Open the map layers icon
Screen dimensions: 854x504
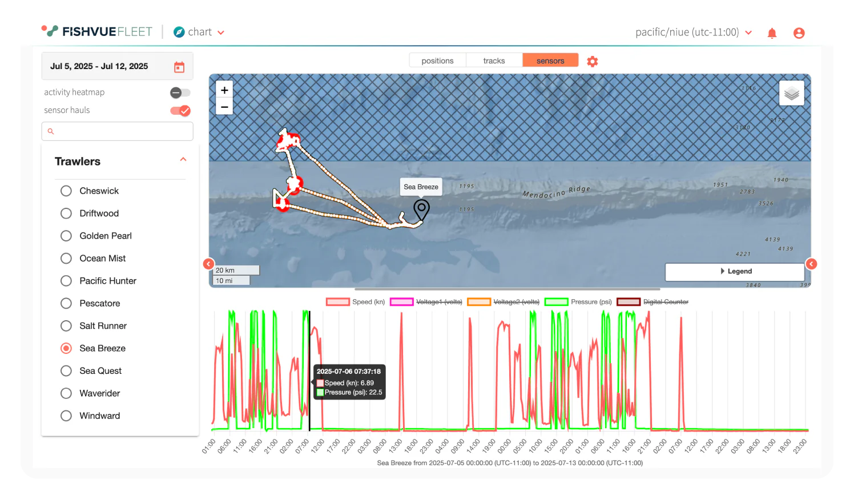pos(791,93)
